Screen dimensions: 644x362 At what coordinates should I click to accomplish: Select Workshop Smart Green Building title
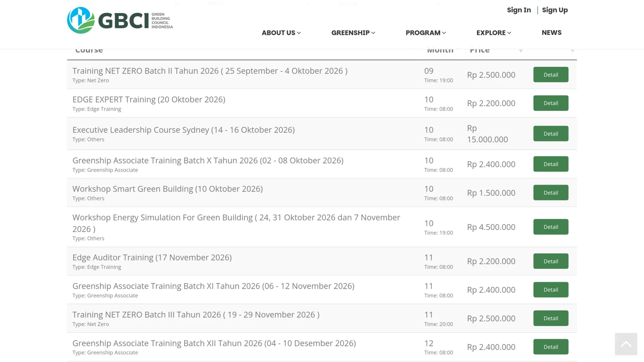point(167,189)
